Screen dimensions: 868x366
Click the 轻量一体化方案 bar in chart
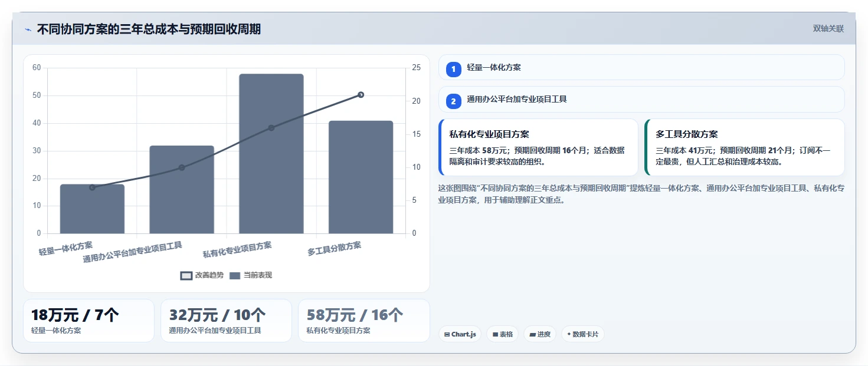point(92,209)
